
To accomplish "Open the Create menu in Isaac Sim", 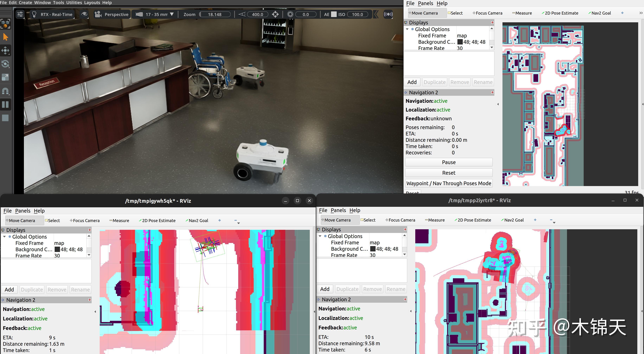I will (x=25, y=2).
